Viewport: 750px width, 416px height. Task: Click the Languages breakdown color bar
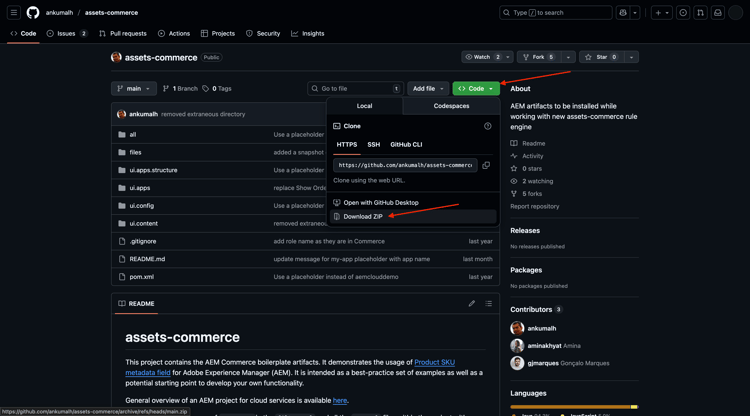pos(574,407)
